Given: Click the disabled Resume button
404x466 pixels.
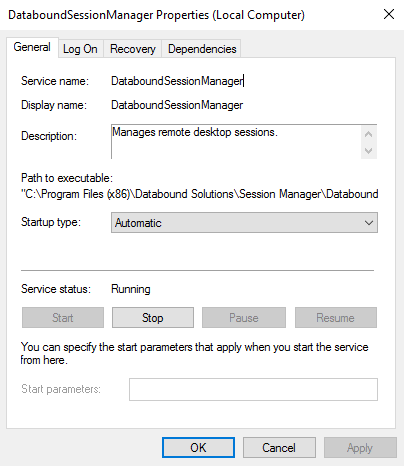Looking at the screenshot, I should [336, 318].
